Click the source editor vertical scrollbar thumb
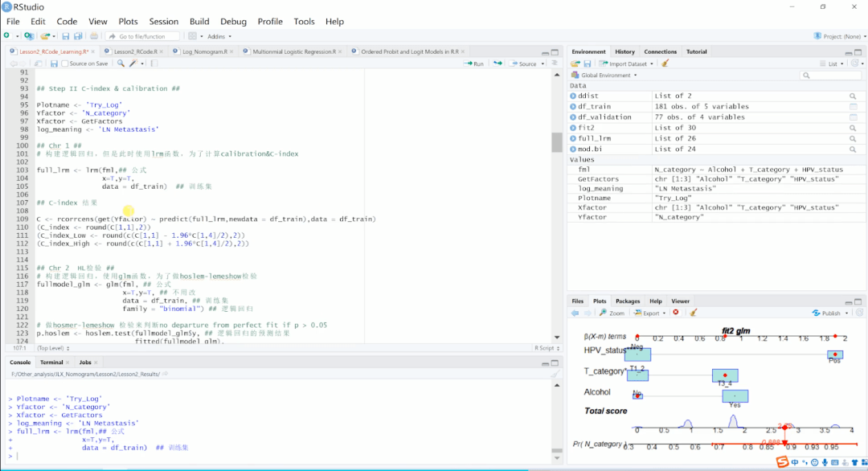This screenshot has height=471, width=868. click(x=556, y=142)
